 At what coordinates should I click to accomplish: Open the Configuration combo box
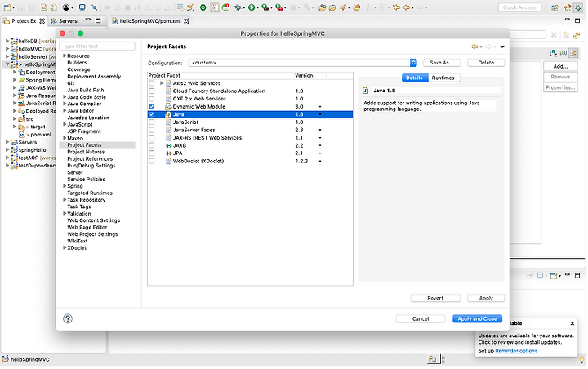coord(303,63)
